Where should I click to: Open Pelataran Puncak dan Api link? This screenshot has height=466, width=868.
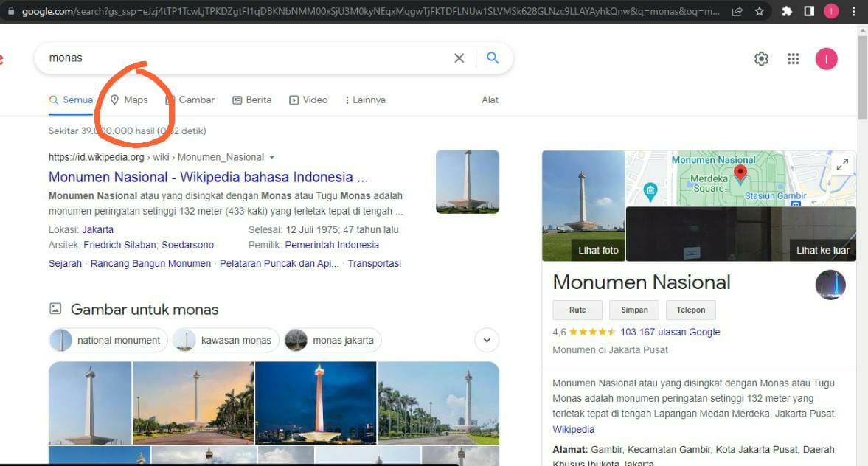pos(279,263)
